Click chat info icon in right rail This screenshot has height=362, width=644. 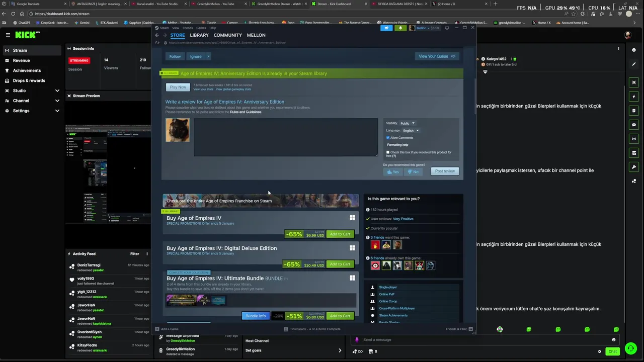tap(634, 50)
